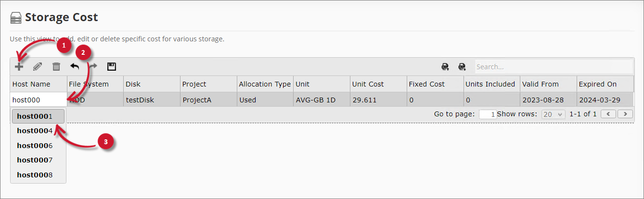Choose host0004 in the autocomplete list
644x199 pixels.
[x=38, y=131]
